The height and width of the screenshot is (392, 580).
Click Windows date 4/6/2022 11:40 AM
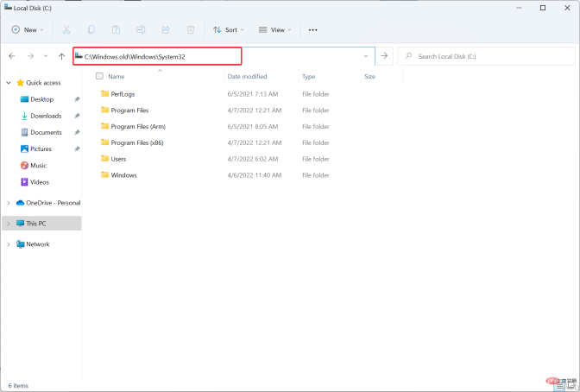point(255,175)
